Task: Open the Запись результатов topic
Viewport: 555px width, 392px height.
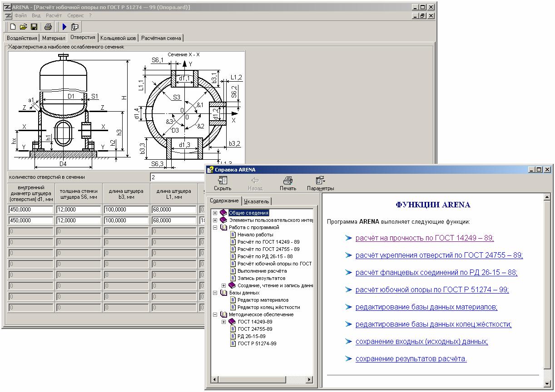Action: pyautogui.click(x=261, y=278)
